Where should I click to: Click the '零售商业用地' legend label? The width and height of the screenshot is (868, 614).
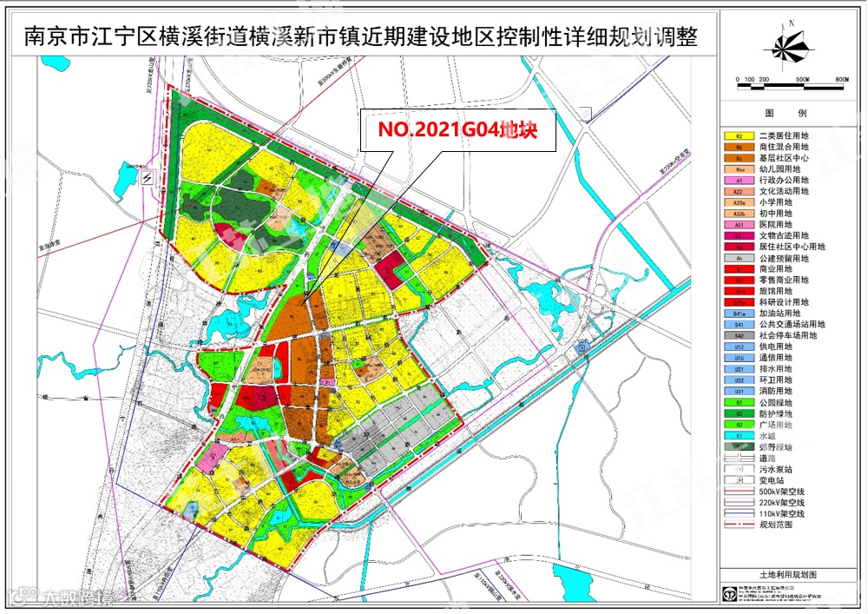pos(784,280)
